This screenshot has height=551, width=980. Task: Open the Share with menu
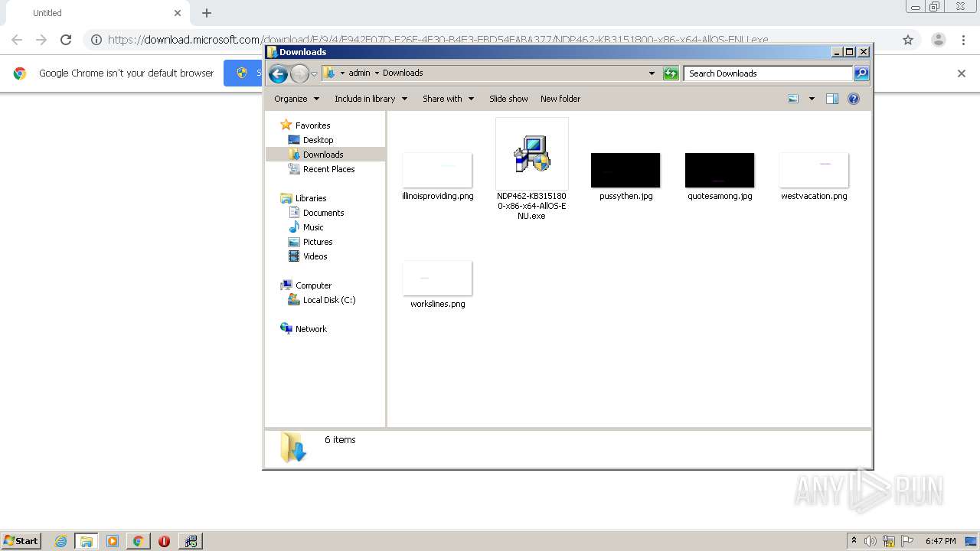point(449,99)
